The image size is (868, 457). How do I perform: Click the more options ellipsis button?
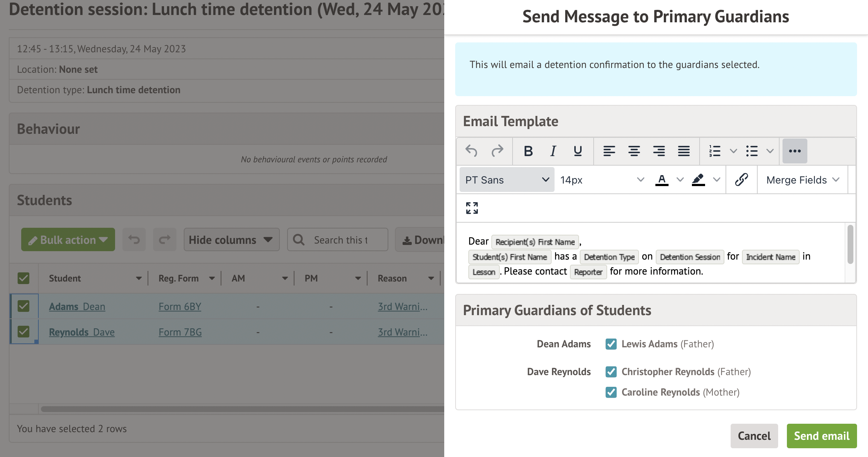point(795,151)
